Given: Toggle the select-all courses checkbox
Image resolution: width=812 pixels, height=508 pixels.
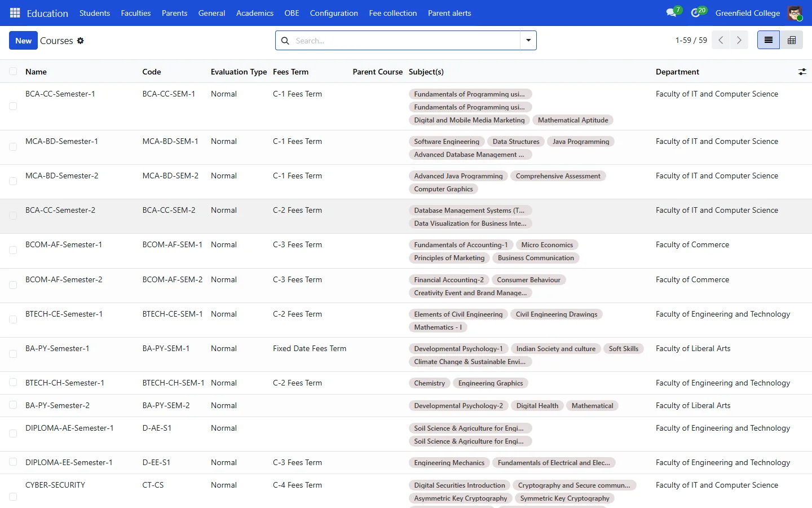Looking at the screenshot, I should tap(13, 71).
